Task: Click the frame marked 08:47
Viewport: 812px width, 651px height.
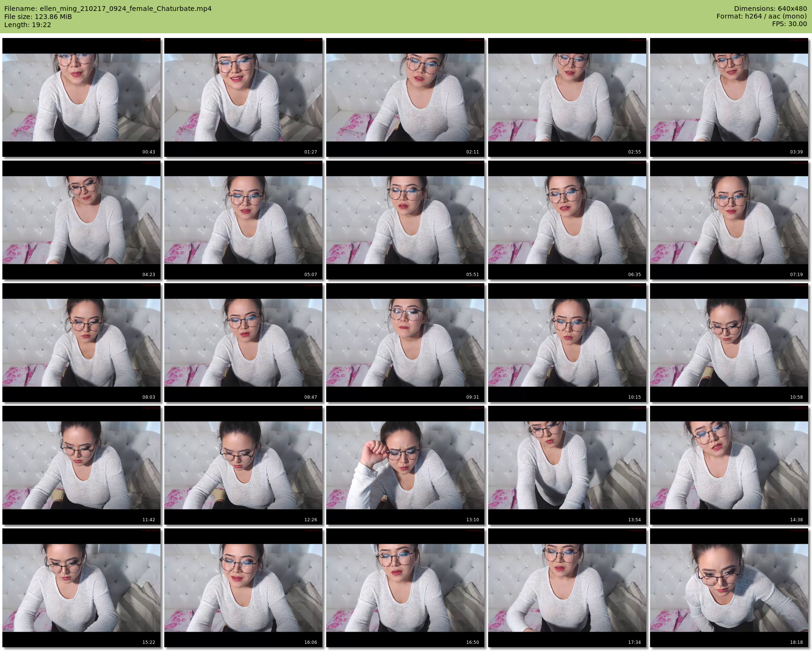Action: point(244,343)
